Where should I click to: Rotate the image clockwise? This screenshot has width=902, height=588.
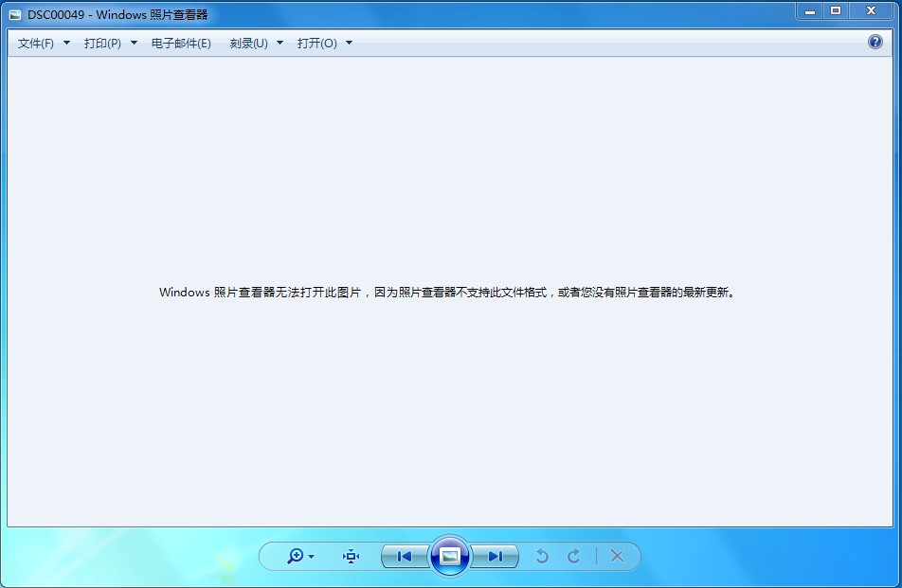pyautogui.click(x=574, y=557)
